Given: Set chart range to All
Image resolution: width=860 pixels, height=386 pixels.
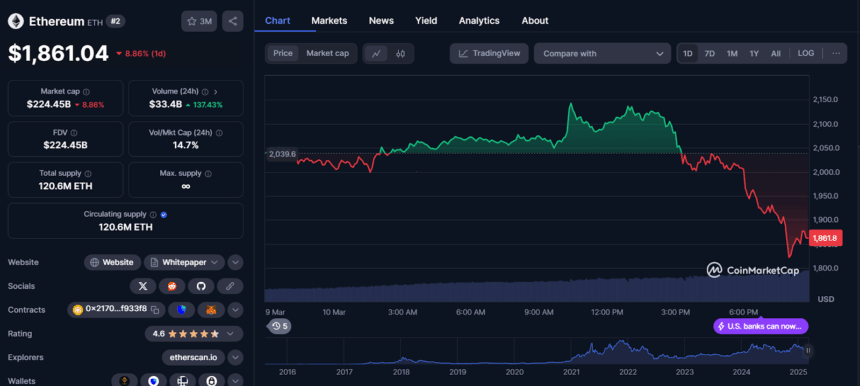Looking at the screenshot, I should click(x=776, y=53).
